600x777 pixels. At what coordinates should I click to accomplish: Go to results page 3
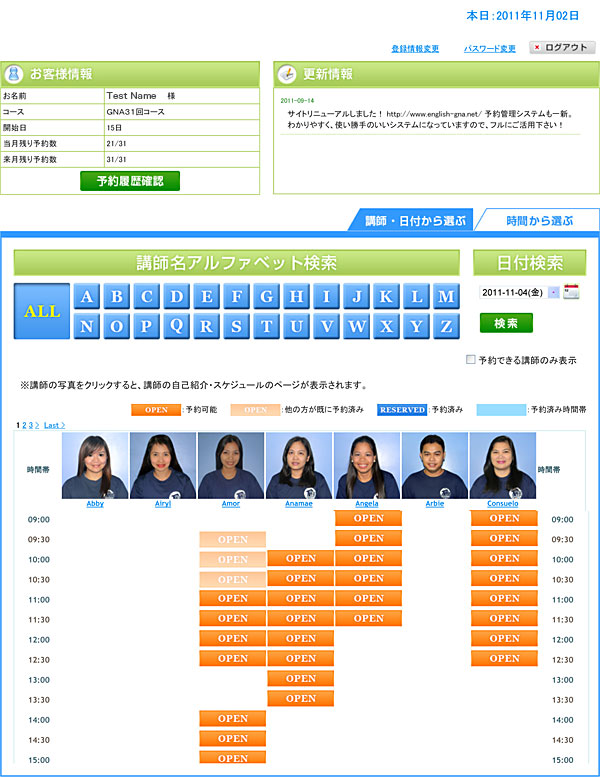pyautogui.click(x=31, y=425)
